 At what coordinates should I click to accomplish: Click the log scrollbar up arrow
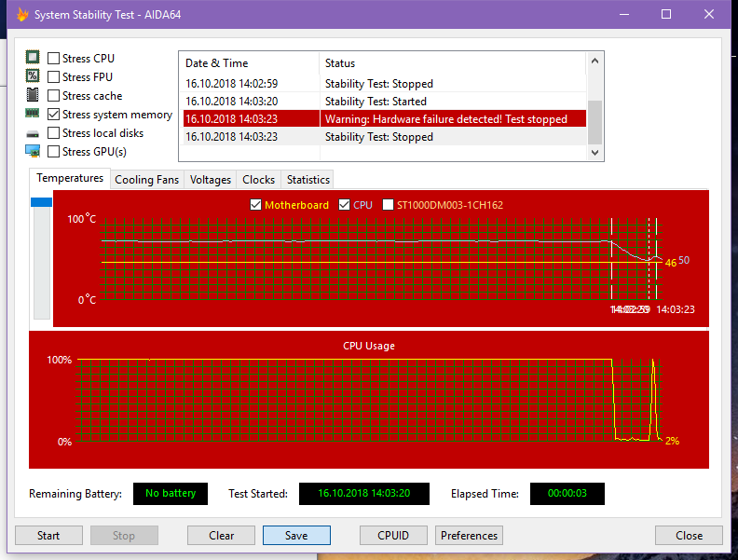point(594,61)
